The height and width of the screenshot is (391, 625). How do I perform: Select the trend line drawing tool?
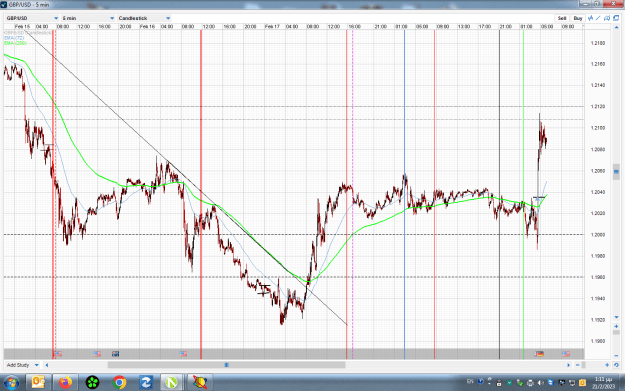[x=598, y=18]
